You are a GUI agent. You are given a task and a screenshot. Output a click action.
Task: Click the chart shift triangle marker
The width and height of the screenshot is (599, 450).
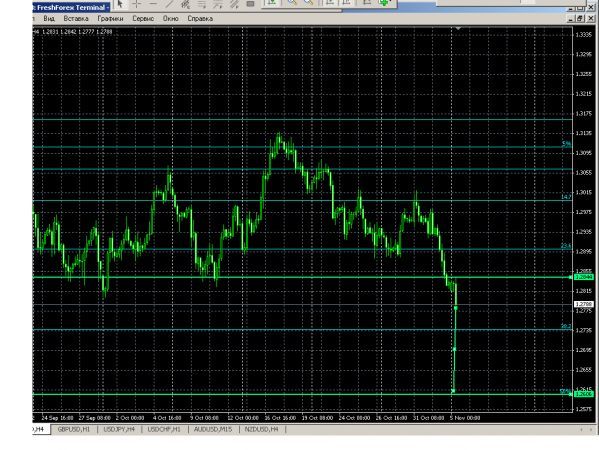458,28
